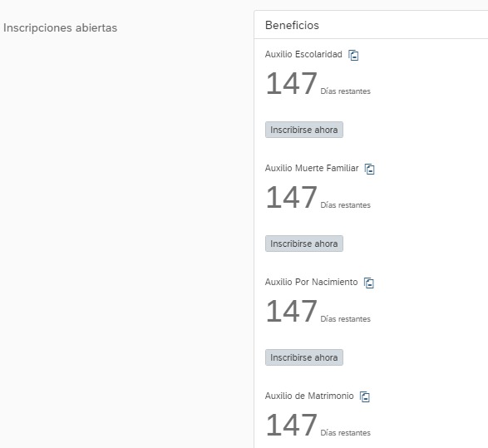Open the Auxilio Por Nacimiento title
This screenshot has height=448, width=488.
point(311,282)
